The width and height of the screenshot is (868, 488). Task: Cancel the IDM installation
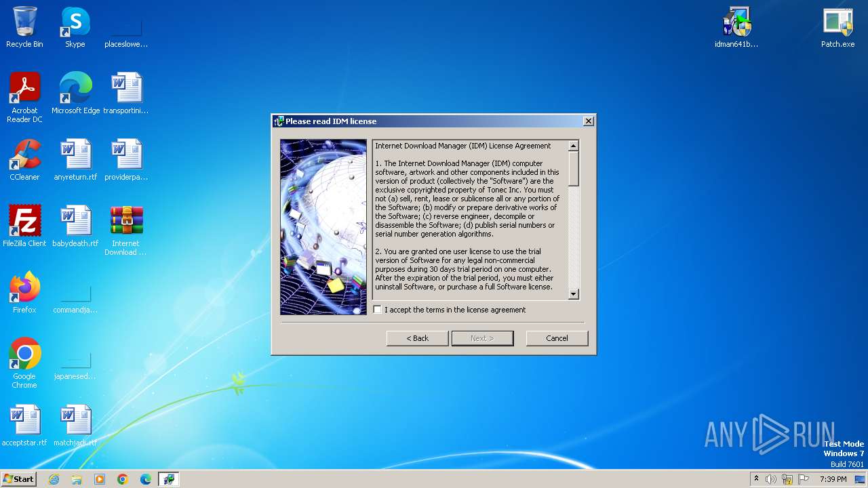tap(557, 338)
